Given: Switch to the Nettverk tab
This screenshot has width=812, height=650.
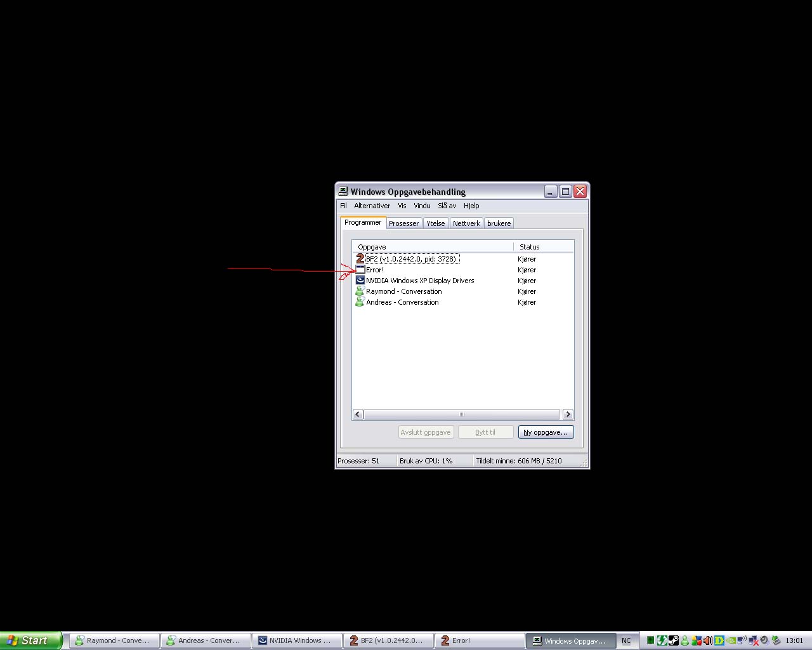Looking at the screenshot, I should pyautogui.click(x=466, y=223).
